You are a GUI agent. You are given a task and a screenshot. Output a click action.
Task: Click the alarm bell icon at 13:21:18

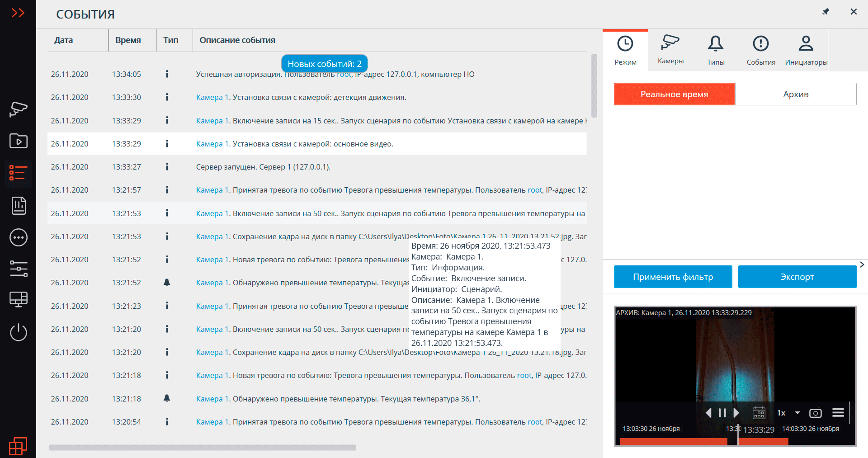167,398
